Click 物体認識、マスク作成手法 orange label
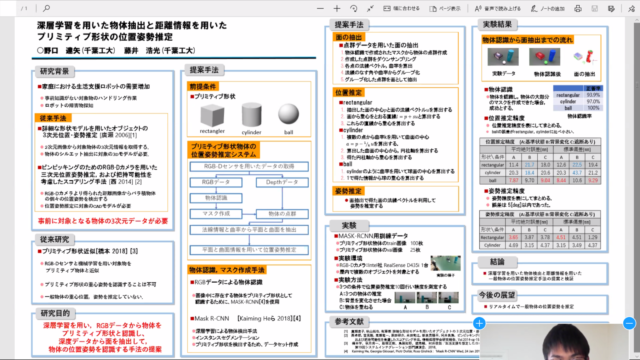 coord(227,270)
